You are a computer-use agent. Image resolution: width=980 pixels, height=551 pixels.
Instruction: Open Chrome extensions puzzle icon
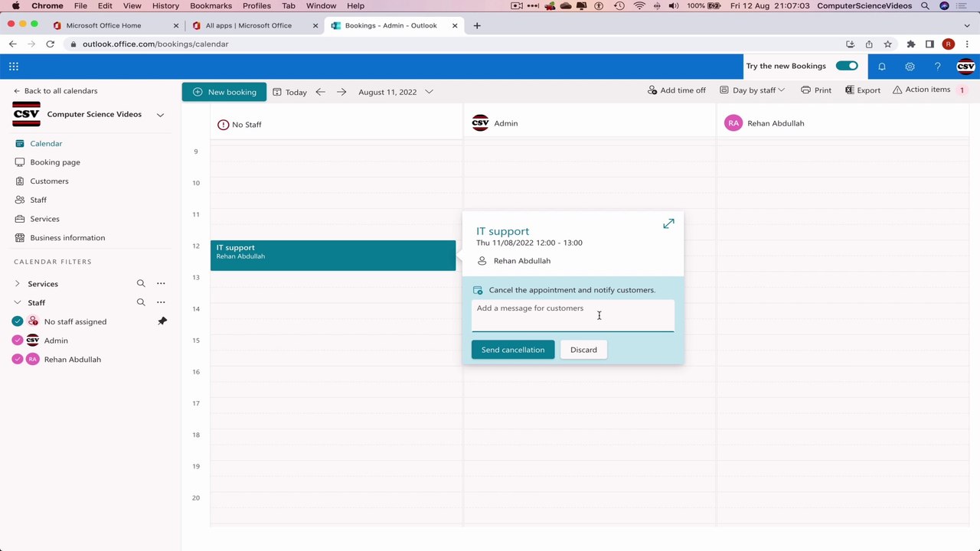tap(910, 44)
